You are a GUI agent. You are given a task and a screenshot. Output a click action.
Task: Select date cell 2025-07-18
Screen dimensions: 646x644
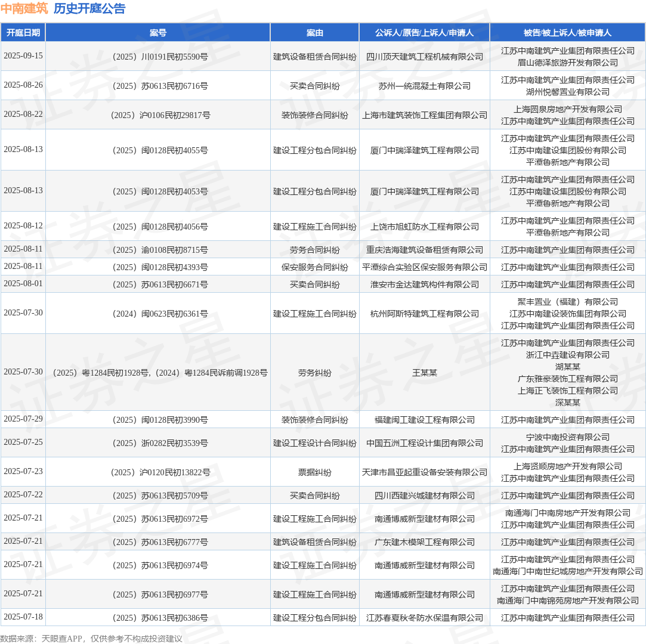(x=23, y=617)
